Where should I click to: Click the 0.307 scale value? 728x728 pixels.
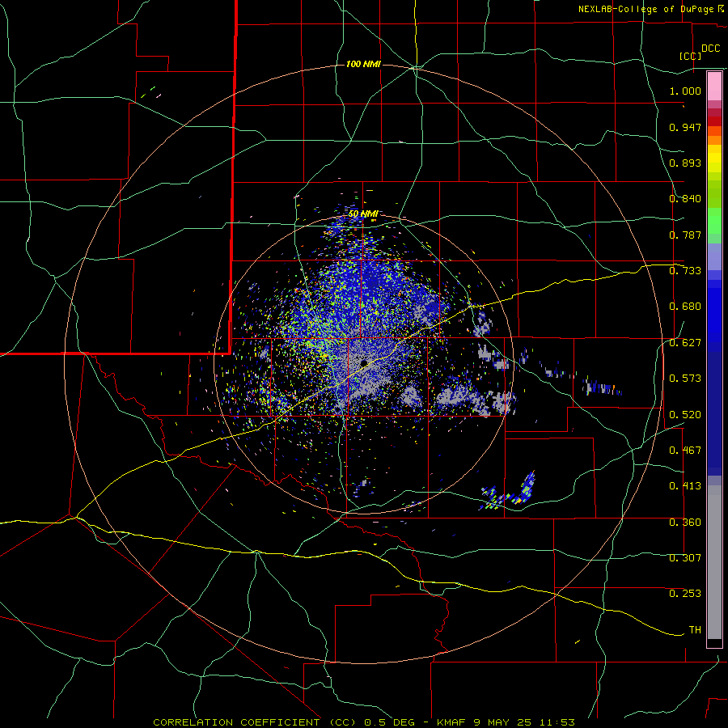(685, 558)
